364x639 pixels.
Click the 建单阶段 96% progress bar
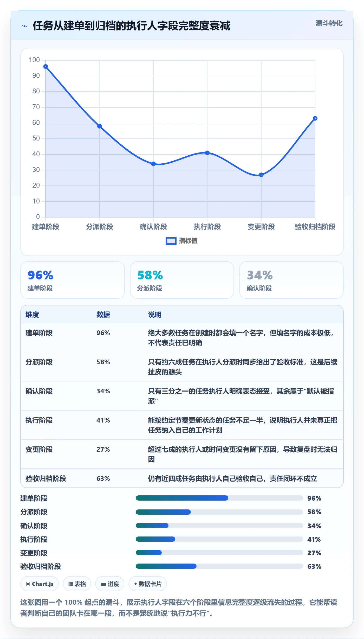pyautogui.click(x=219, y=498)
